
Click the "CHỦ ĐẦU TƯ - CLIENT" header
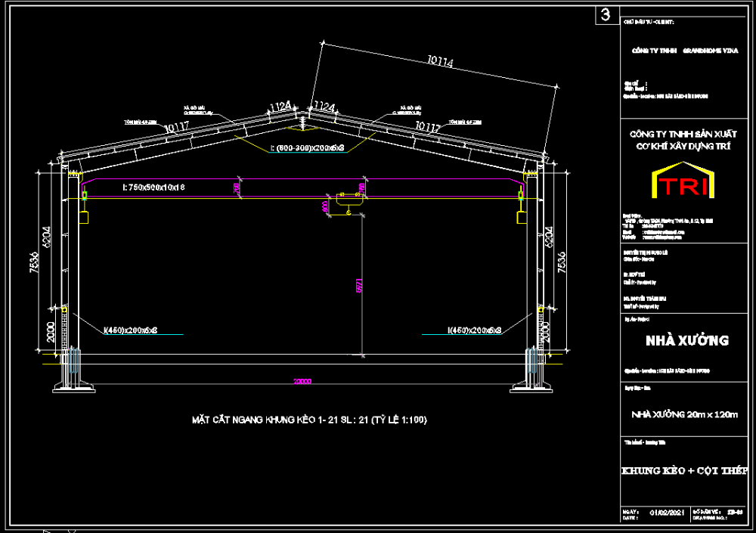click(649, 22)
